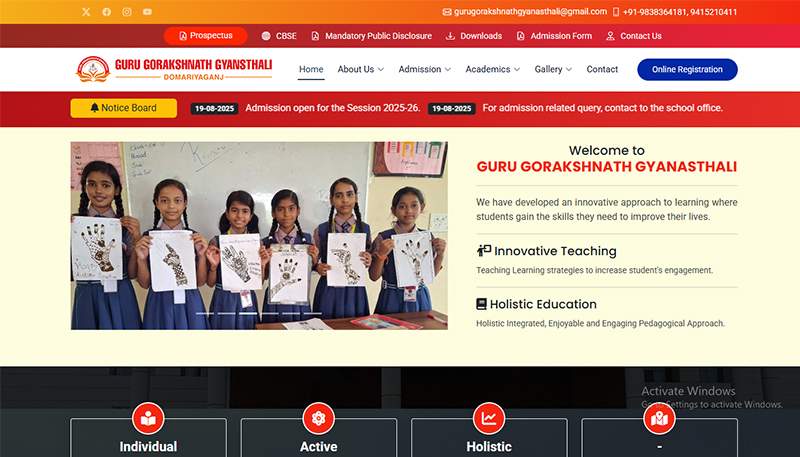
Task: Click the Online Registration button
Action: coord(687,69)
